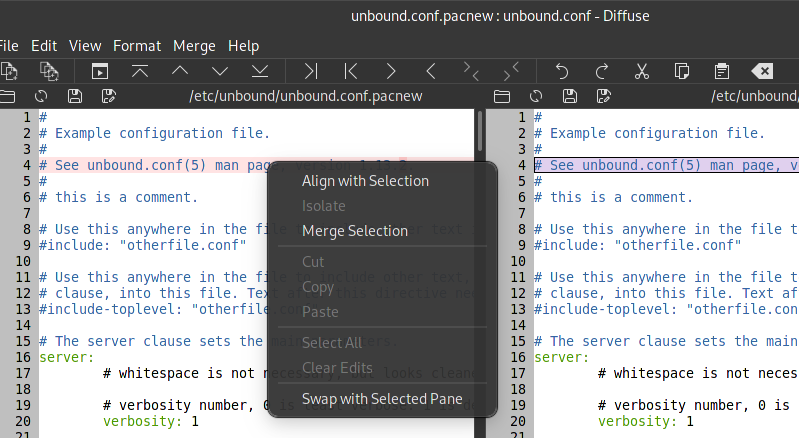
Task: Open the View menu
Action: [x=85, y=46]
